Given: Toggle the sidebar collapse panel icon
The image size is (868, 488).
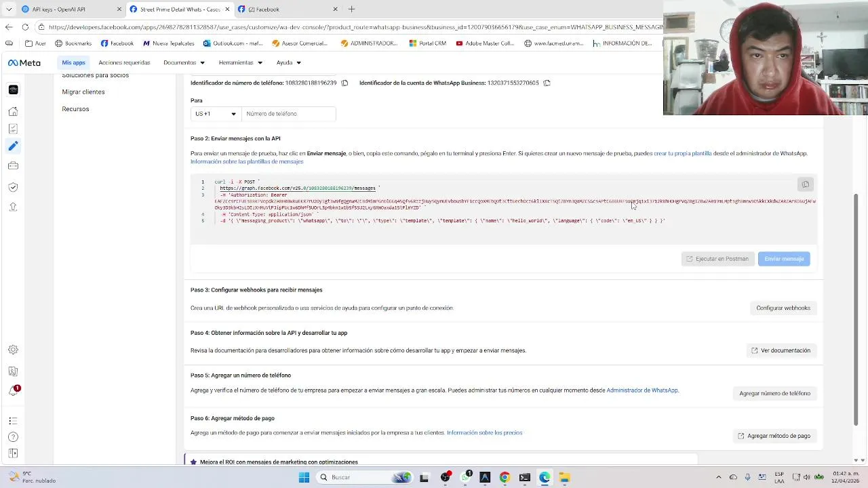Looking at the screenshot, I should (13, 453).
